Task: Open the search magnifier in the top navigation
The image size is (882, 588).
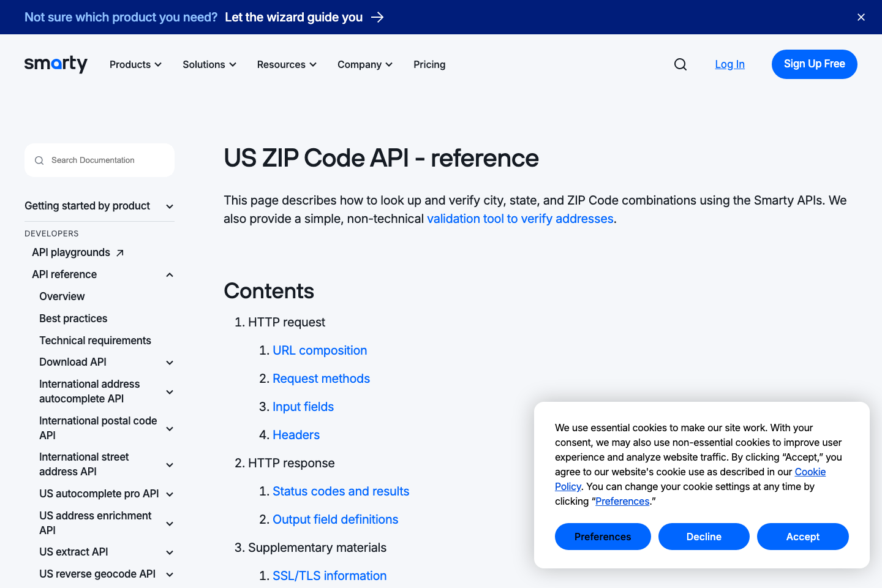Action: coord(680,64)
